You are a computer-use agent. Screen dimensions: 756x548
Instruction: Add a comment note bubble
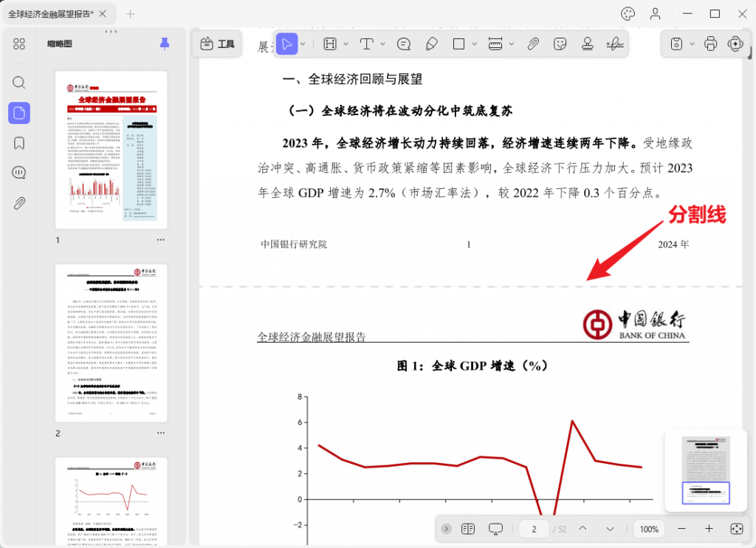point(404,44)
